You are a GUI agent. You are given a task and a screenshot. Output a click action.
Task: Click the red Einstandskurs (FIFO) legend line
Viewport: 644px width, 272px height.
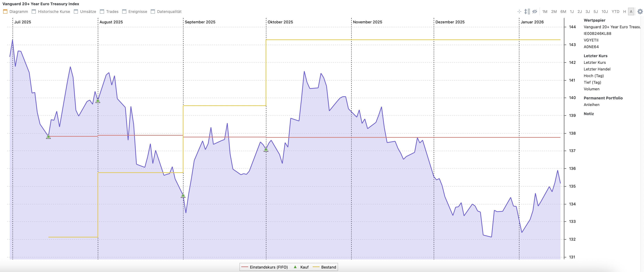click(x=245, y=267)
